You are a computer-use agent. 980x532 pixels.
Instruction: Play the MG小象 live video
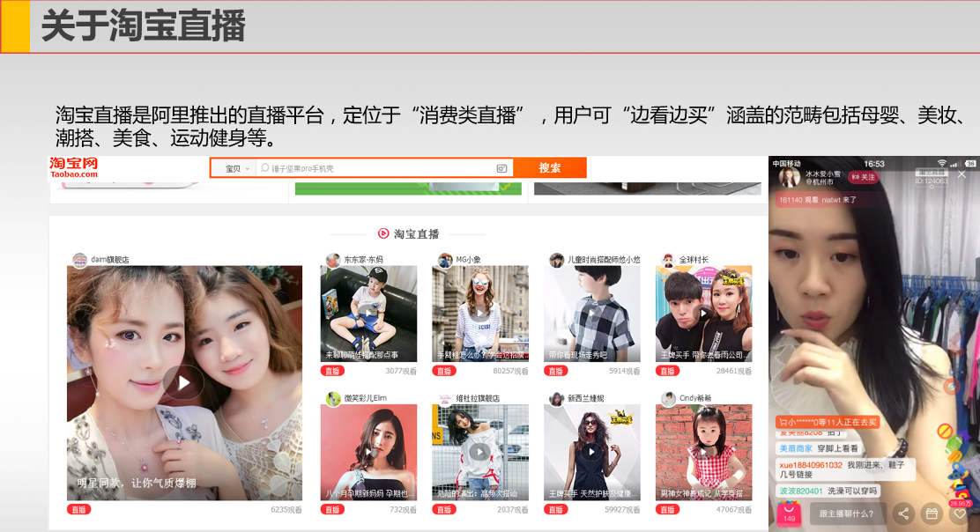480,312
